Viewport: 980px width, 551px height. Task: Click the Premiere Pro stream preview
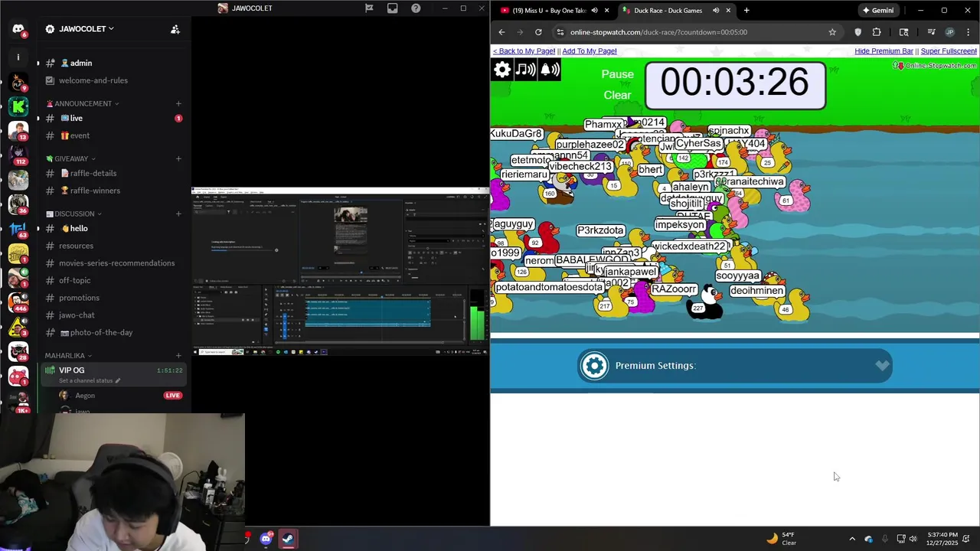(340, 272)
